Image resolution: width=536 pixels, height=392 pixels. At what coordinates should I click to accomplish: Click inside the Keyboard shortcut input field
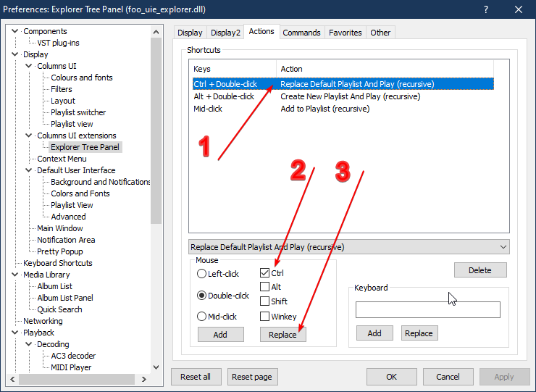click(x=427, y=310)
